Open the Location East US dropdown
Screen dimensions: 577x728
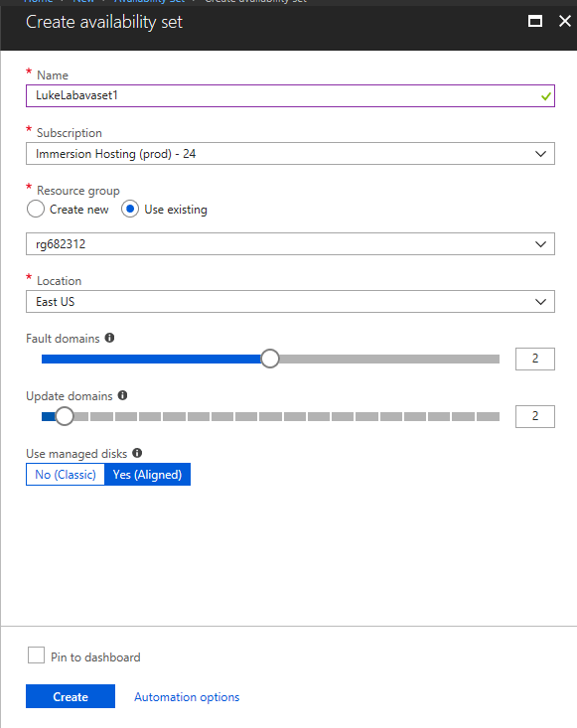[290, 301]
